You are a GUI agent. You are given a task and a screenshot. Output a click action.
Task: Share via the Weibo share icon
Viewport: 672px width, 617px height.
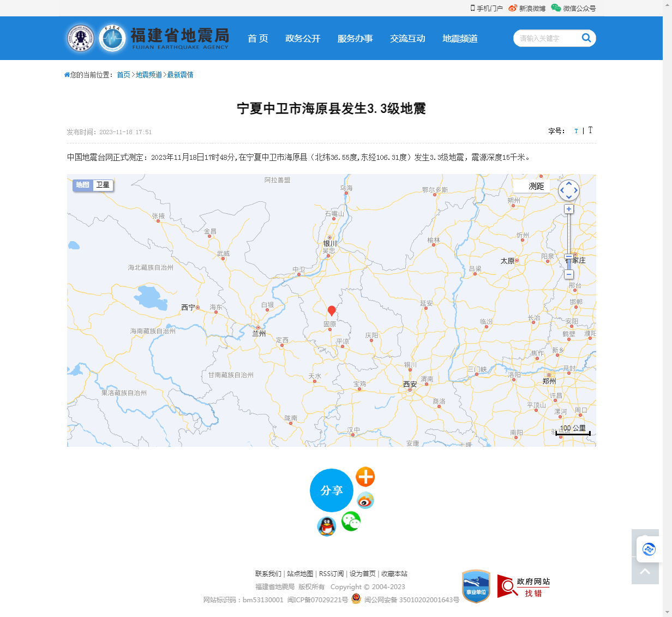pos(365,500)
